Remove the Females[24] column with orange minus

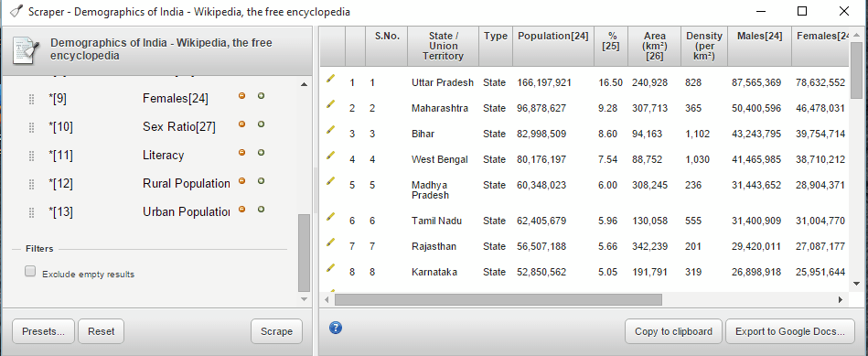(241, 96)
